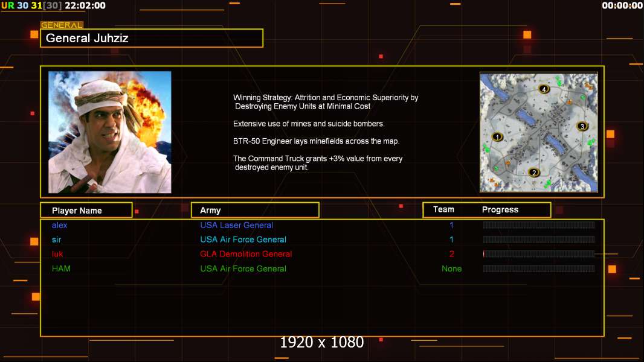Click luk's loading progress bar
The width and height of the screenshot is (644, 362).
tap(539, 254)
